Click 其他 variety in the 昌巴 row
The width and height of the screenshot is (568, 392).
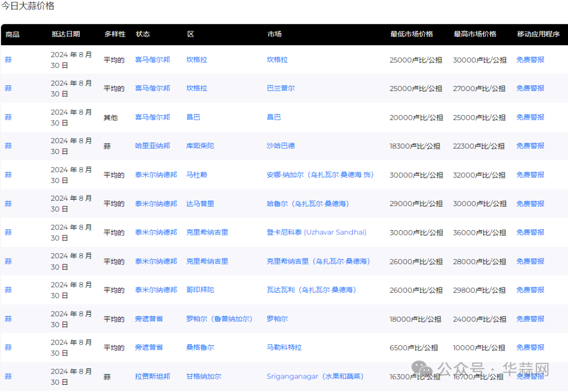click(110, 118)
